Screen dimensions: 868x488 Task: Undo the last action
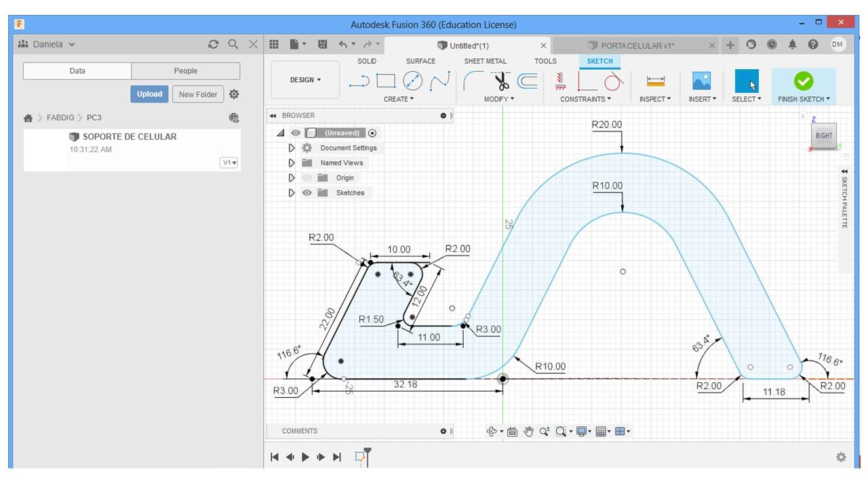(343, 45)
